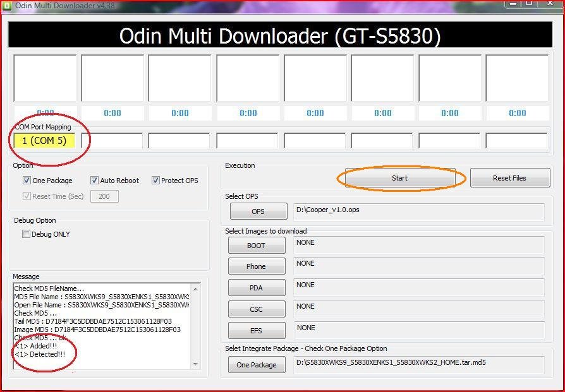Click the "Tail MD5" log line
565x392 pixels.
point(93,321)
